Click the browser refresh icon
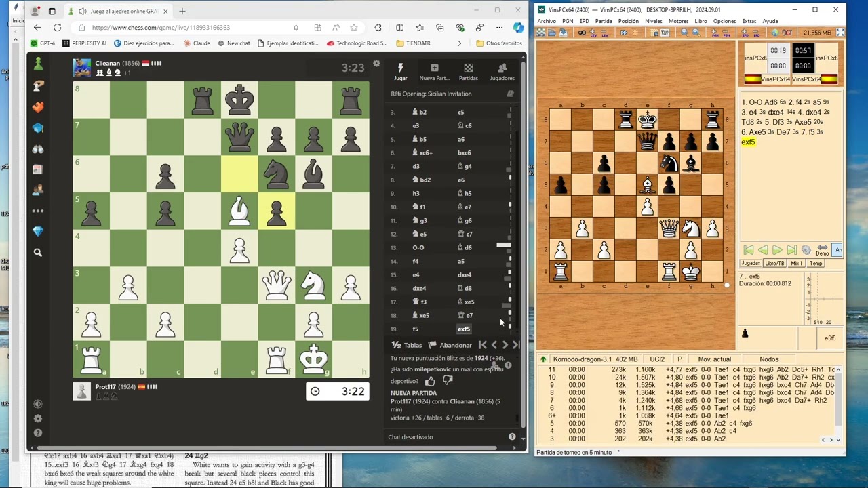Image resolution: width=868 pixels, height=488 pixels. point(57,28)
